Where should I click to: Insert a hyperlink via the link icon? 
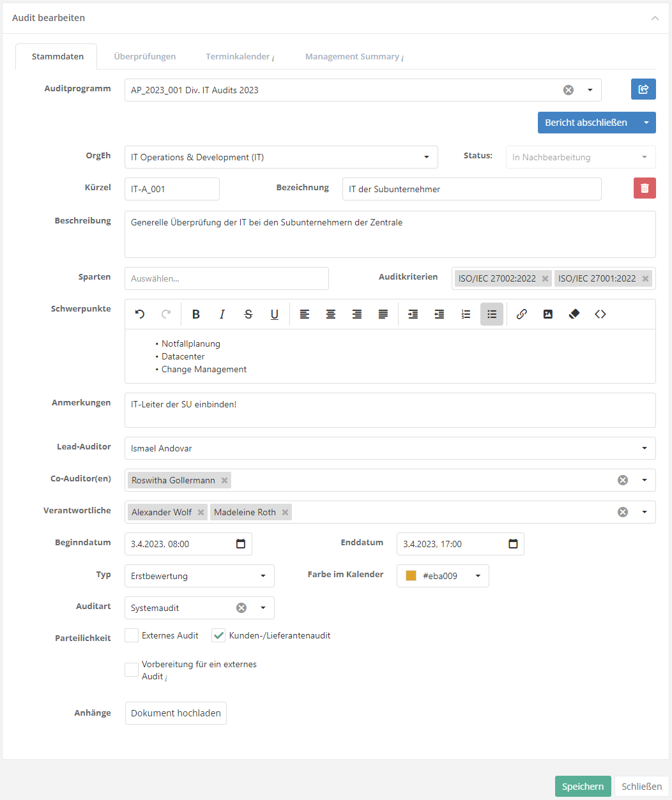pyautogui.click(x=522, y=314)
